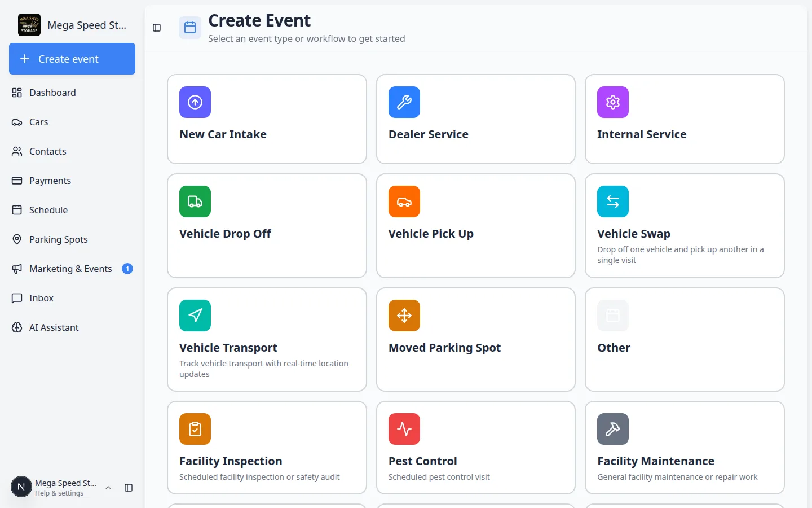Open the Dashboard page
This screenshot has height=508, width=812.
(x=72, y=93)
